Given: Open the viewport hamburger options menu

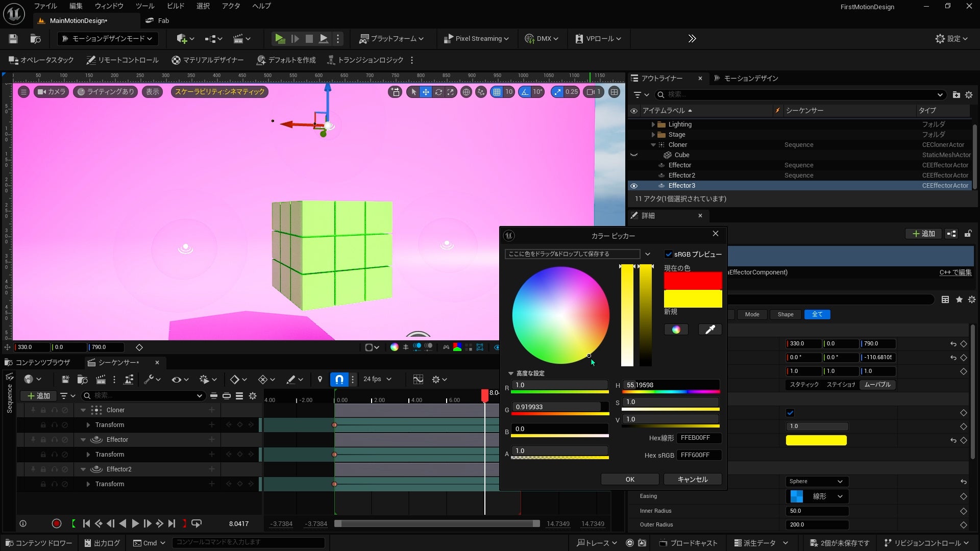Looking at the screenshot, I should (23, 92).
